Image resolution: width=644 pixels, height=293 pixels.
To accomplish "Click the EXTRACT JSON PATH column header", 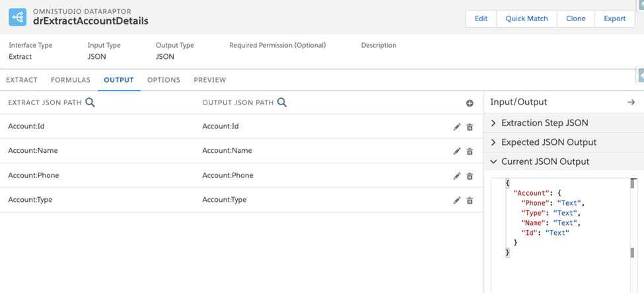I will pyautogui.click(x=45, y=103).
